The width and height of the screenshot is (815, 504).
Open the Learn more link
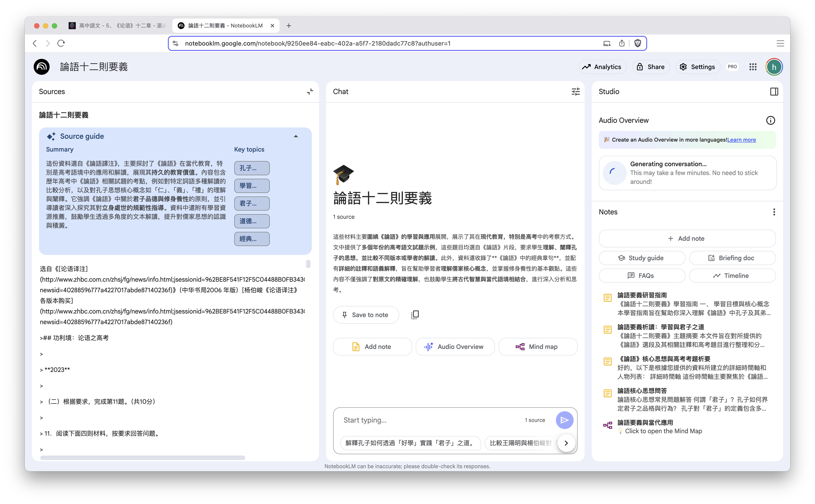741,140
